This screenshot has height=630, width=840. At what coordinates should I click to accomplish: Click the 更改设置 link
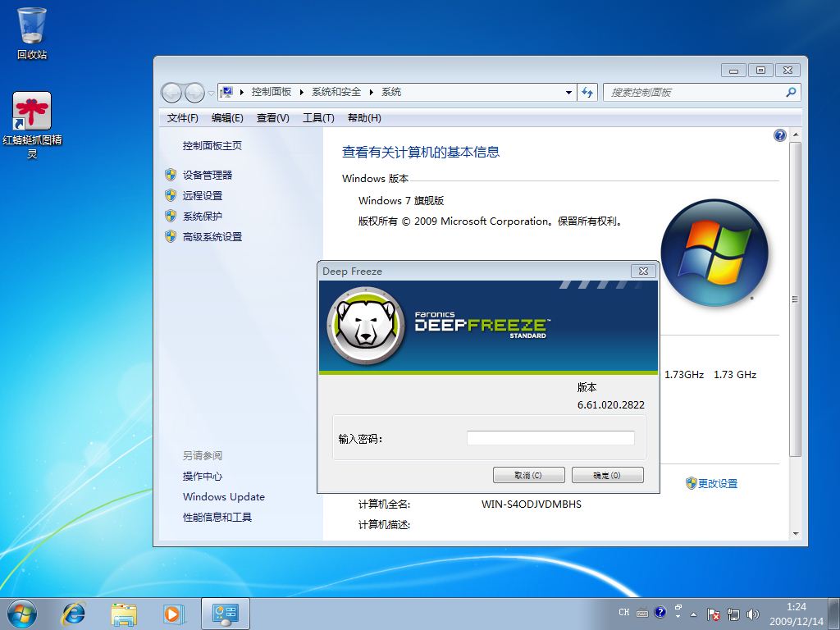pyautogui.click(x=717, y=483)
